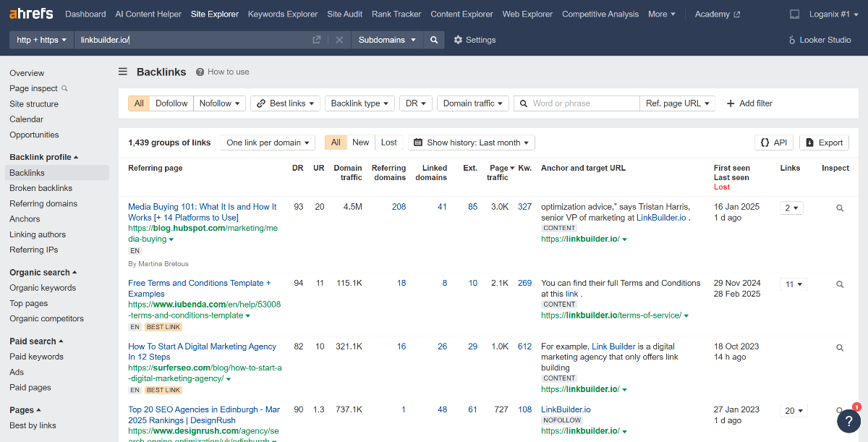This screenshot has width=868, height=442.
Task: Open the DR filter dropdown
Action: 416,103
